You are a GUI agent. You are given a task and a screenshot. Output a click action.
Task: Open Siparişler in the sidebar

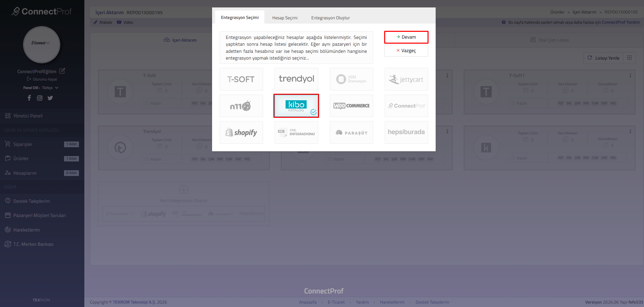[42, 144]
